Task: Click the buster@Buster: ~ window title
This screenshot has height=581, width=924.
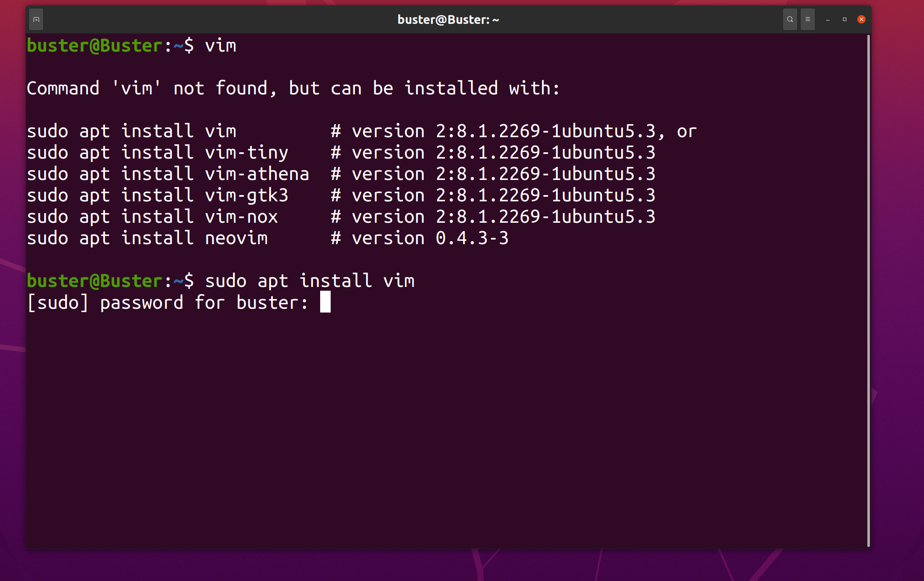Action: click(448, 20)
